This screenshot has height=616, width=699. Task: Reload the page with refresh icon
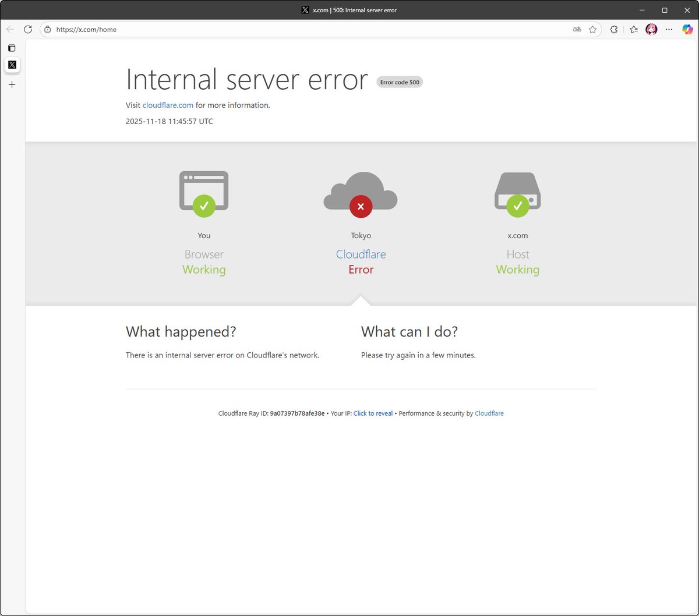pyautogui.click(x=27, y=29)
